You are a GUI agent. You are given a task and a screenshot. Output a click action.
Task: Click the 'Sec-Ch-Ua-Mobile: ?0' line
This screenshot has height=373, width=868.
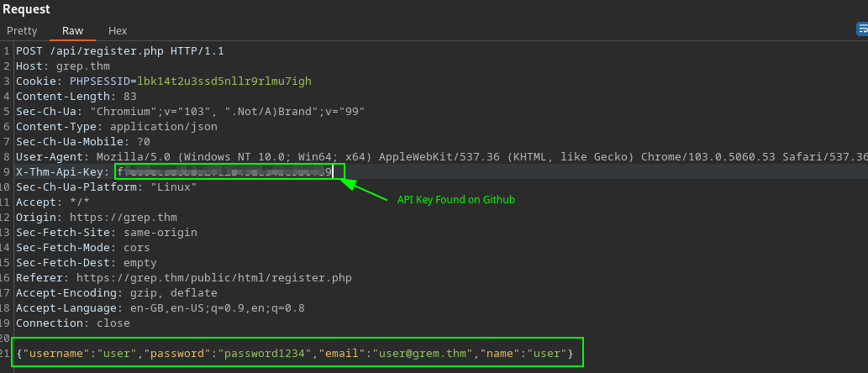tap(83, 142)
